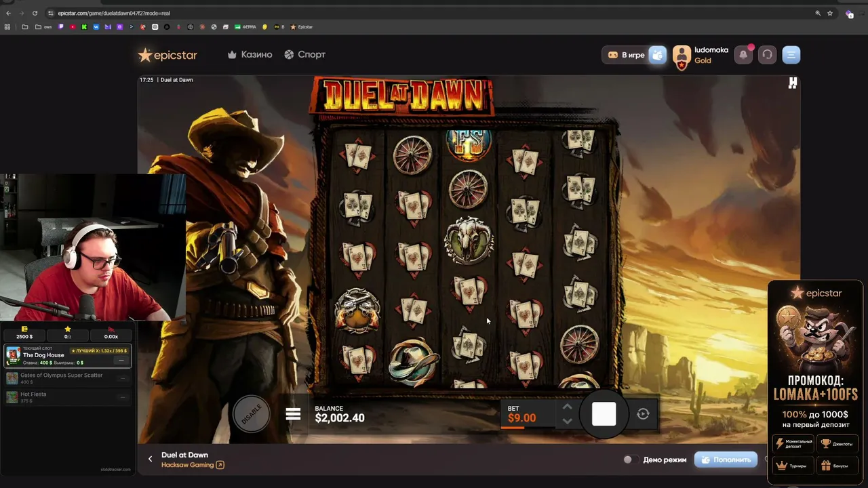This screenshot has width=868, height=488.
Task: Click the browser forward arrow
Action: (21, 13)
